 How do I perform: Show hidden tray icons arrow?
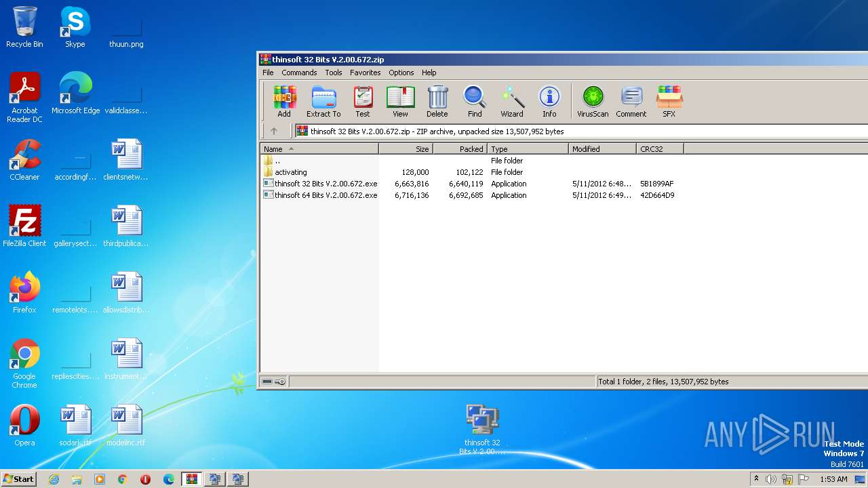coord(756,479)
